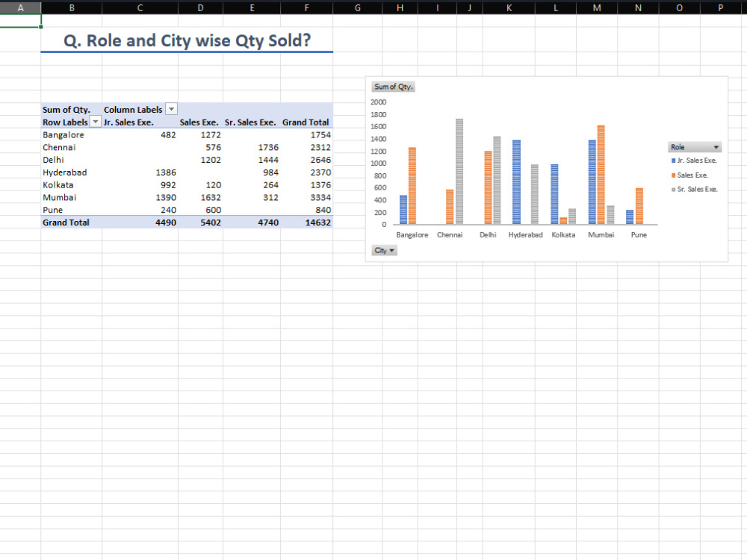Select the Jr. Sales Exe. column heading

click(140, 122)
